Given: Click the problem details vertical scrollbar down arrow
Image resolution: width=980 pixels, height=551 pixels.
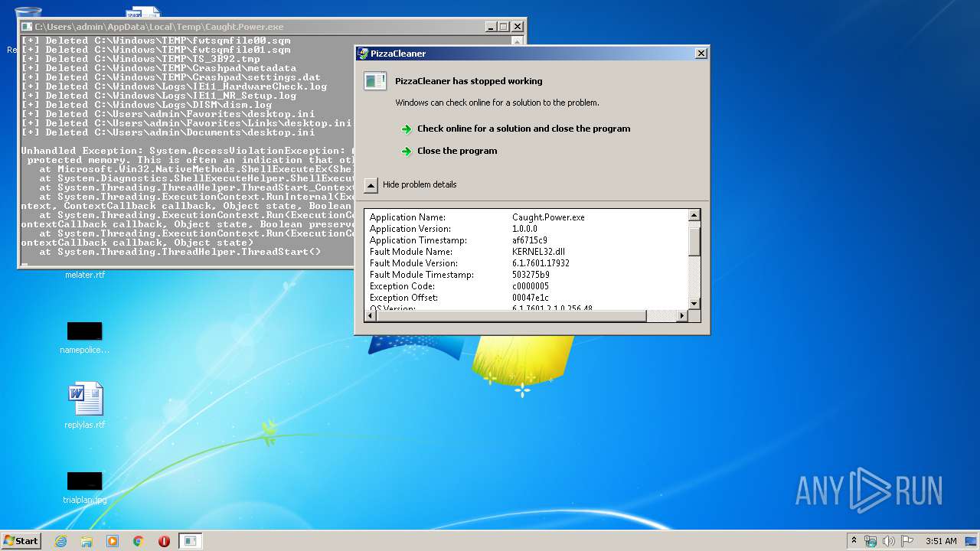Looking at the screenshot, I should click(x=694, y=304).
